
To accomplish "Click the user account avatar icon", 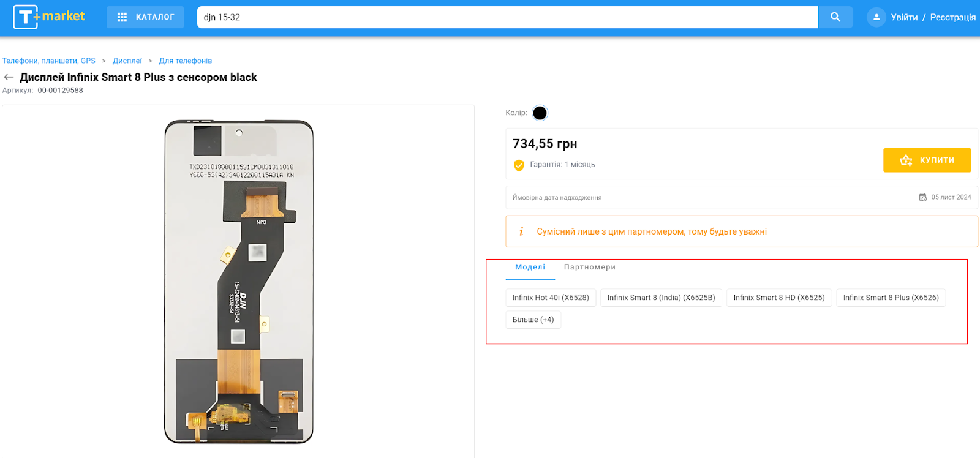I will [x=876, y=17].
